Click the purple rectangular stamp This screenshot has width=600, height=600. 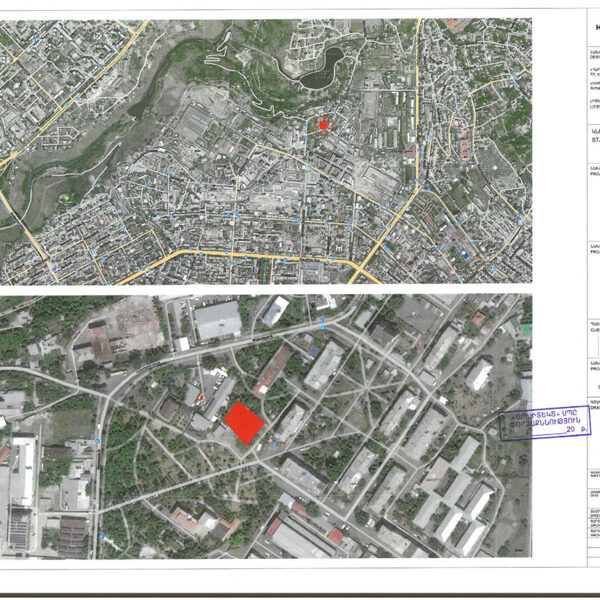coord(547,423)
